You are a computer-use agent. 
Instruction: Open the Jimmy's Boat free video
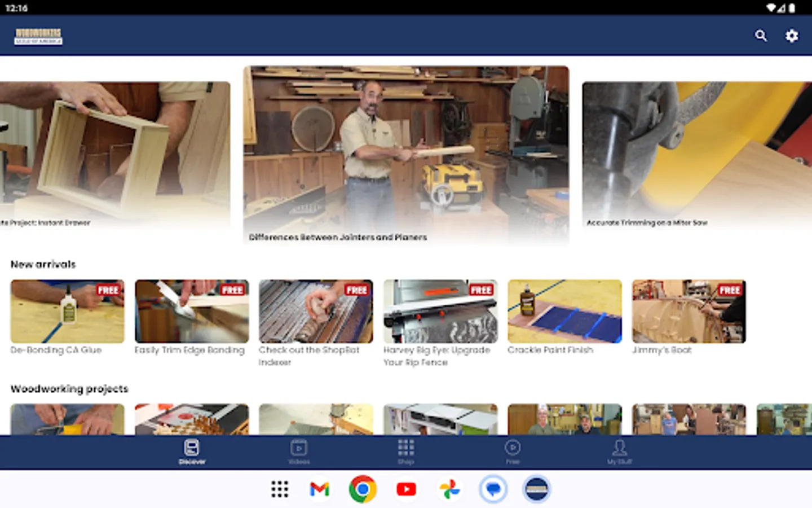[x=689, y=311]
